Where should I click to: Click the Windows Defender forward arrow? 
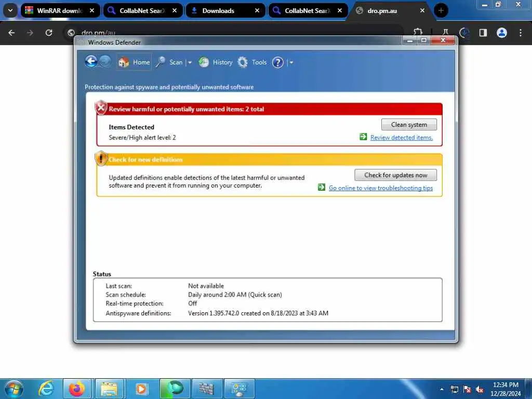(105, 62)
